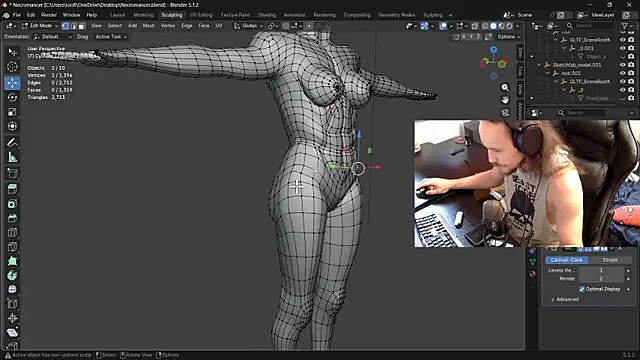The width and height of the screenshot is (640, 360).
Task: Open the Render menu
Action: (x=49, y=15)
